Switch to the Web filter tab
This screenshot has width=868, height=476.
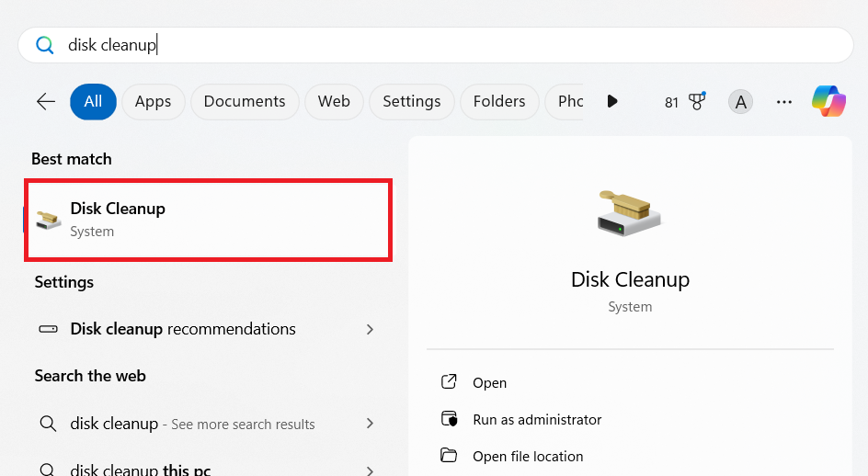[334, 101]
